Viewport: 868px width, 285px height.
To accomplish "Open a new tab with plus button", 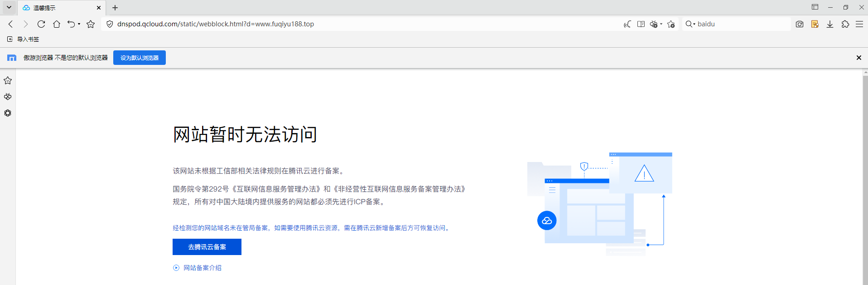I will coord(115,8).
